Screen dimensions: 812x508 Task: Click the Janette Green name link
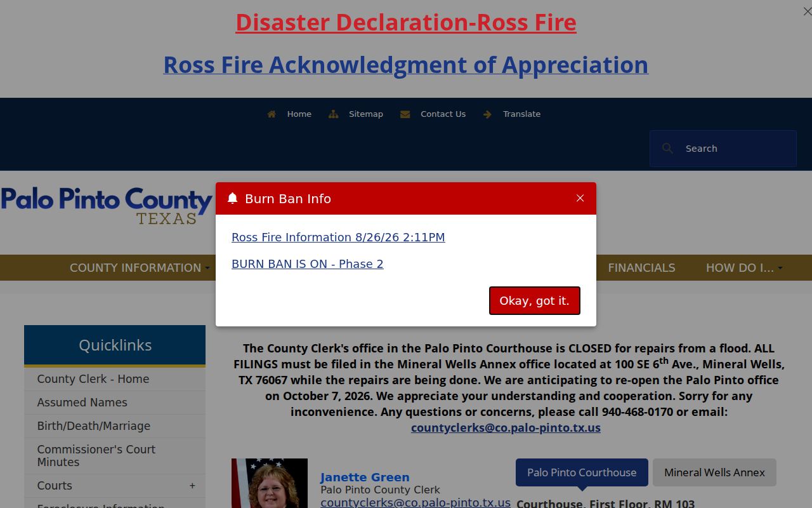coord(365,478)
